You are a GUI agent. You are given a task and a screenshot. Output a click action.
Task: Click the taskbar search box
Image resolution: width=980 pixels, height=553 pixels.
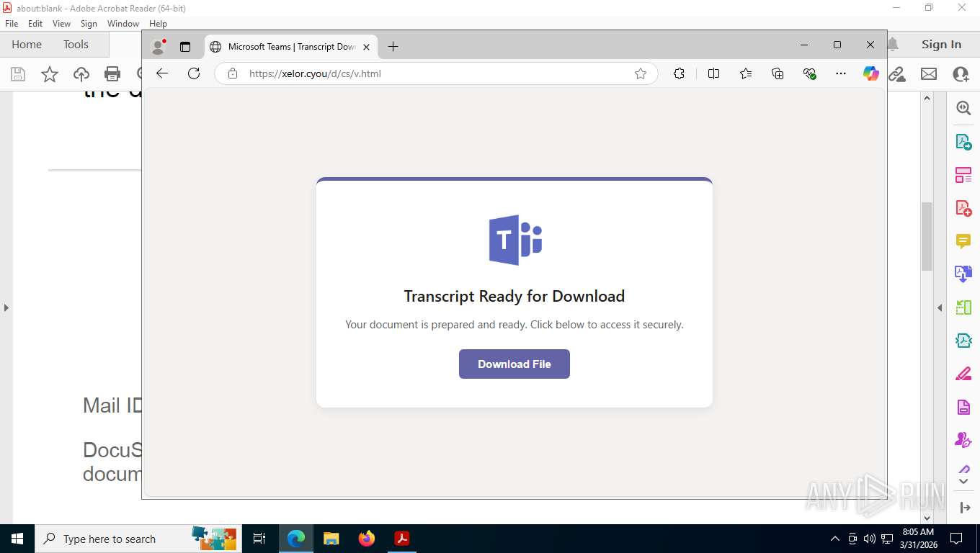click(137, 539)
